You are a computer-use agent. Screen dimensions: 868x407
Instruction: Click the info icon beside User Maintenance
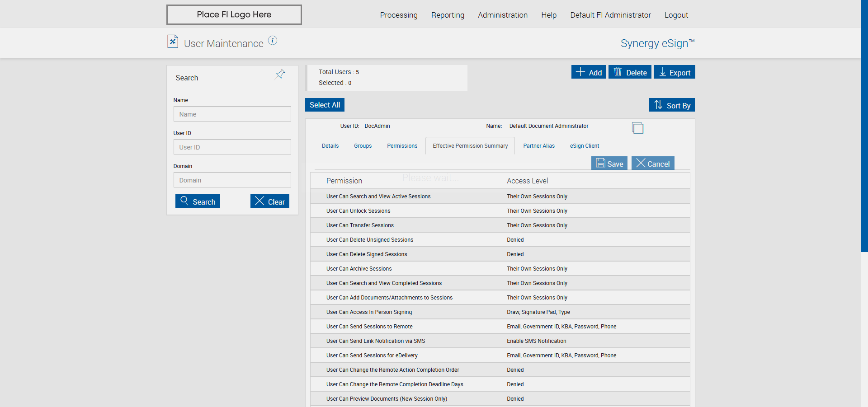(x=272, y=41)
